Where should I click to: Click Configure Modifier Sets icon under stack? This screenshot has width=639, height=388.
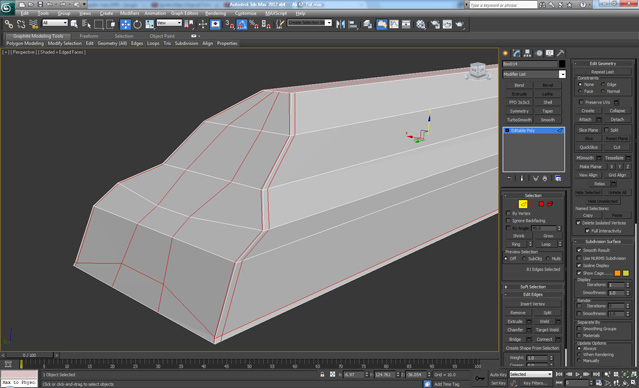pyautogui.click(x=558, y=179)
